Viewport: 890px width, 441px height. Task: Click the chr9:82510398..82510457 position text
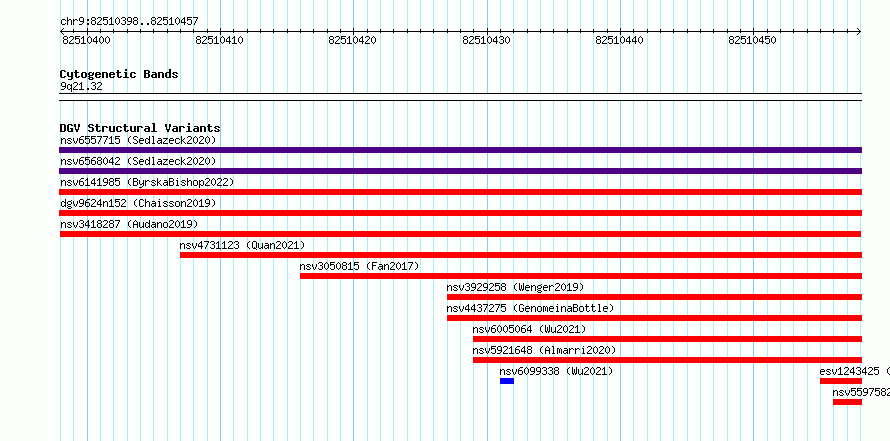(x=129, y=22)
